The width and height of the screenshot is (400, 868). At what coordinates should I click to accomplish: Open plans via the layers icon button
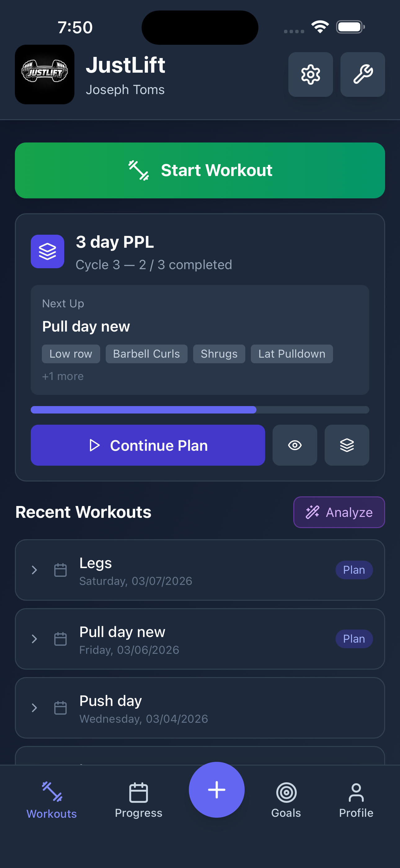coord(346,445)
